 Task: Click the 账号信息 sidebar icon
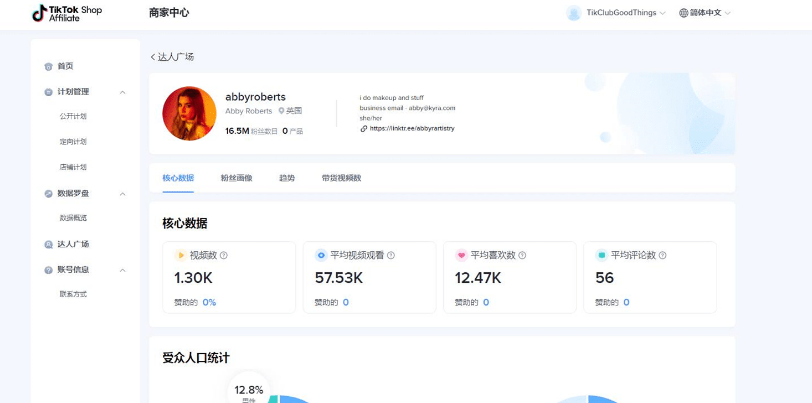coord(49,270)
